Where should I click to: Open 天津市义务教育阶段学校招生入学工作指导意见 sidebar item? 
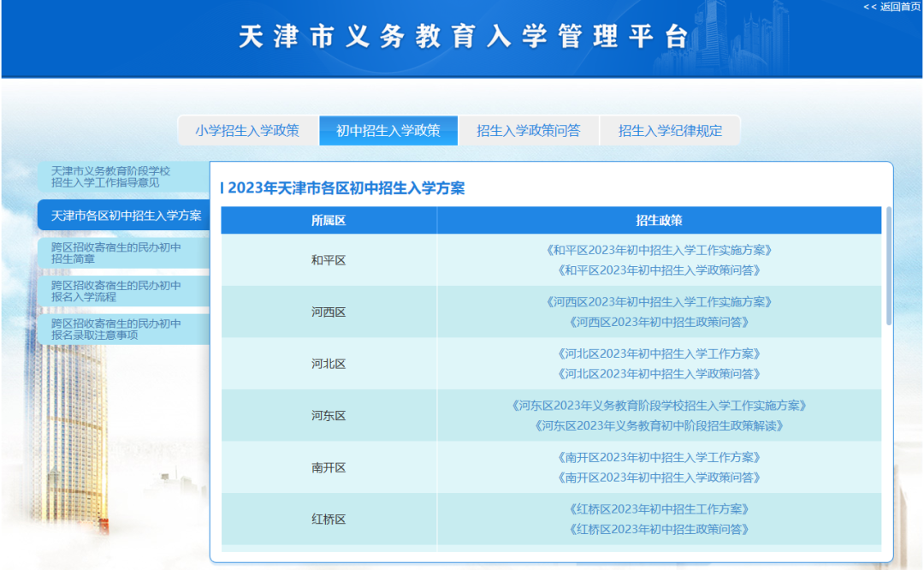pyautogui.click(x=124, y=177)
